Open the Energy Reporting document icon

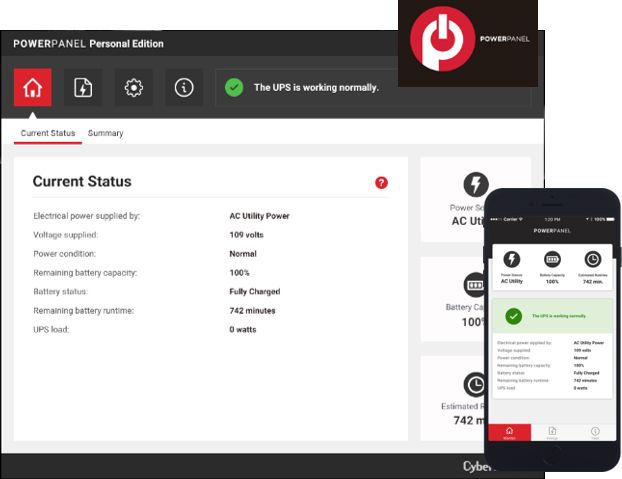click(x=83, y=88)
